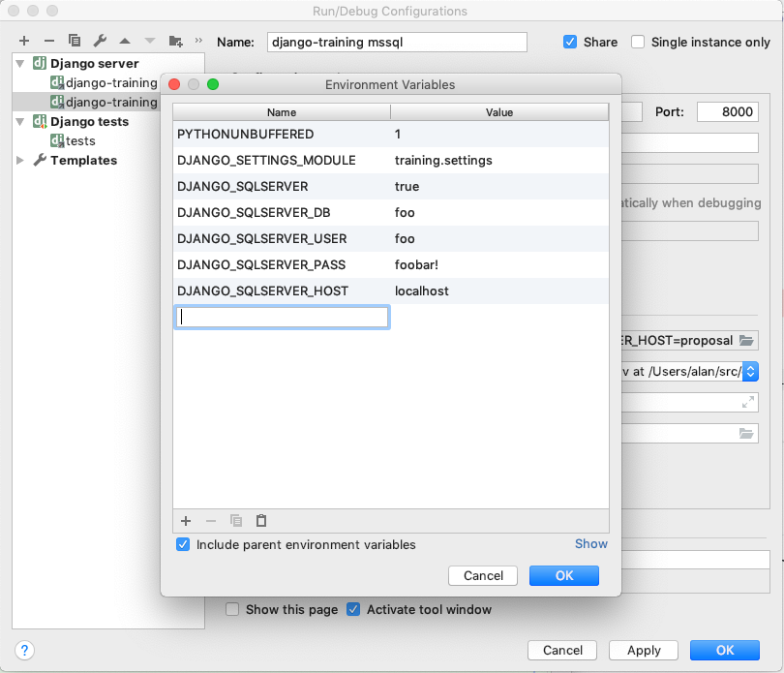Click new variable name edit field
784x673 pixels.
282,318
